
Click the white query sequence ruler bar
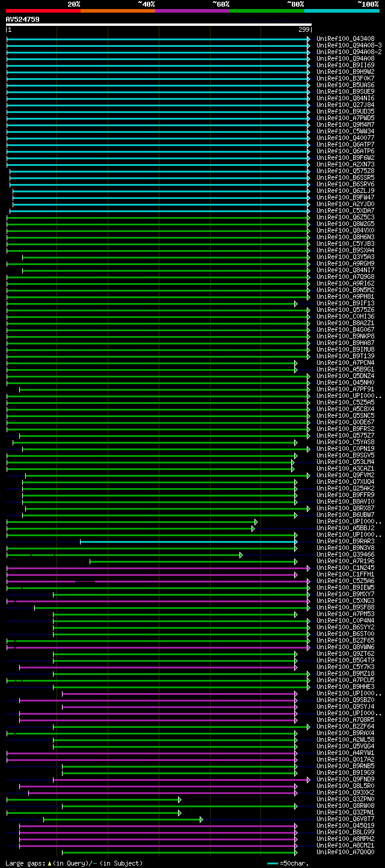[159, 25]
